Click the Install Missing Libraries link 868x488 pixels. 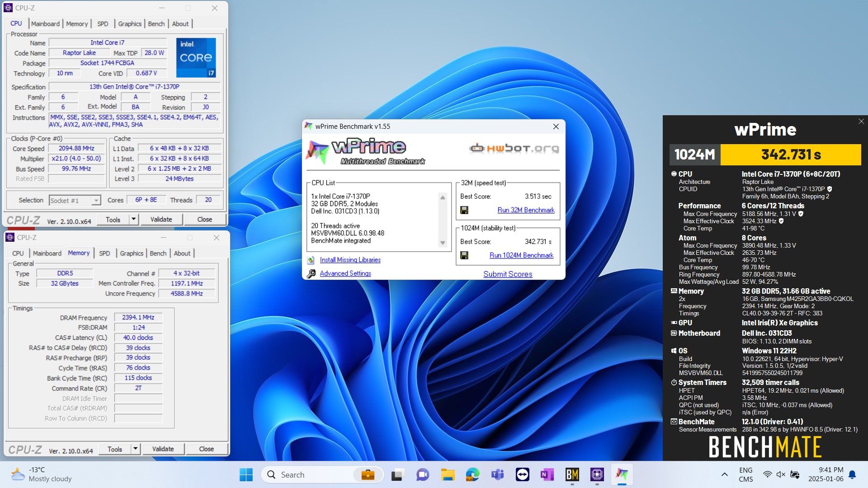(350, 260)
